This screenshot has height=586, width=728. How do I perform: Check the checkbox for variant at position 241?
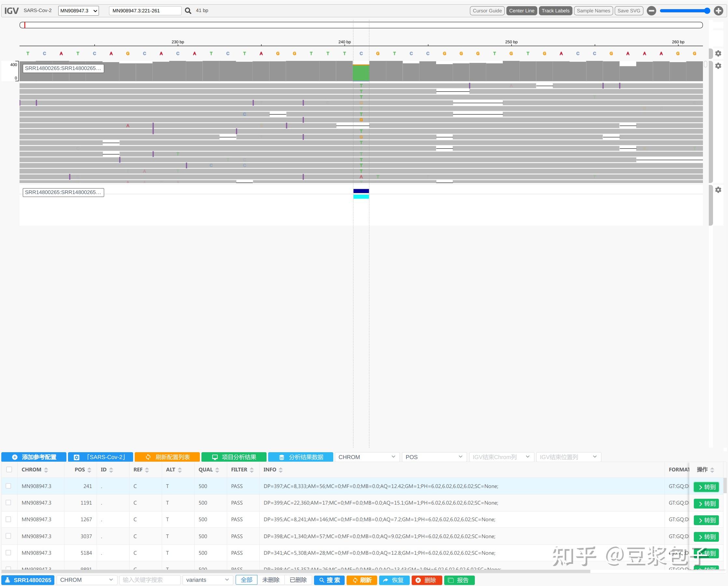9,486
